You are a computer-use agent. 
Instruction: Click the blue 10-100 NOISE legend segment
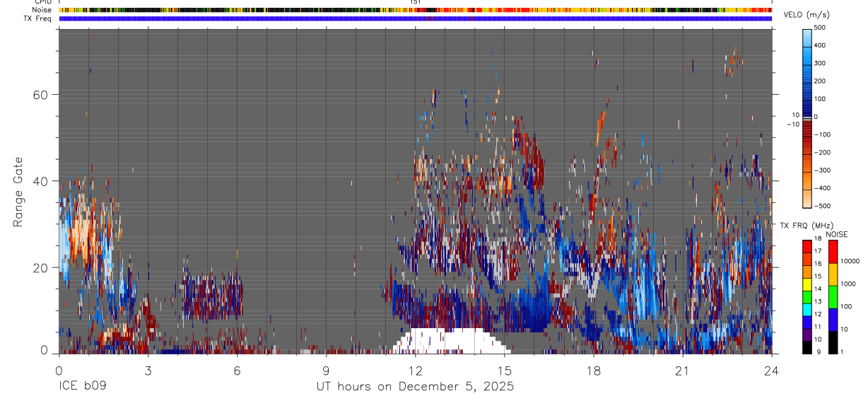coord(833,319)
